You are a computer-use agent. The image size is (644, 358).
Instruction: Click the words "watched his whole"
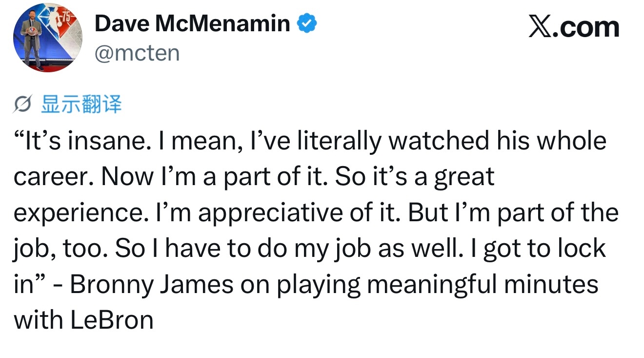coord(497,141)
